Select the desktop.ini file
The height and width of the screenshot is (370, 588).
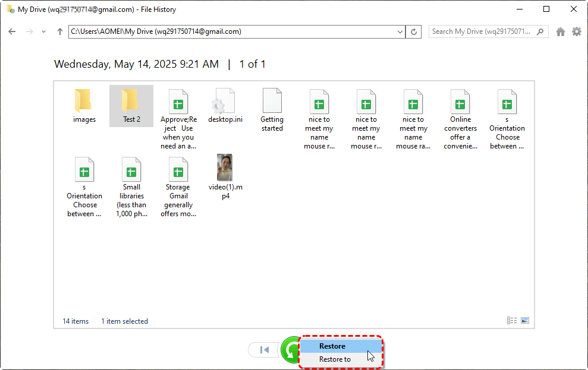point(225,106)
